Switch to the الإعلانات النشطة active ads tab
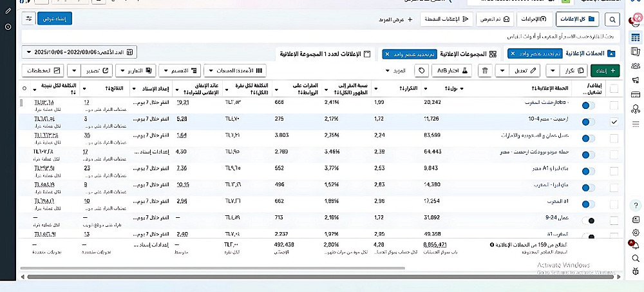This screenshot has width=644, height=292. pyautogui.click(x=446, y=19)
